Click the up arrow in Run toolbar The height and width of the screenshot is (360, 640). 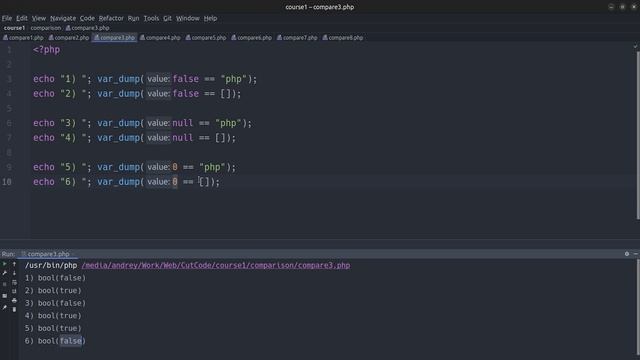coord(14,264)
